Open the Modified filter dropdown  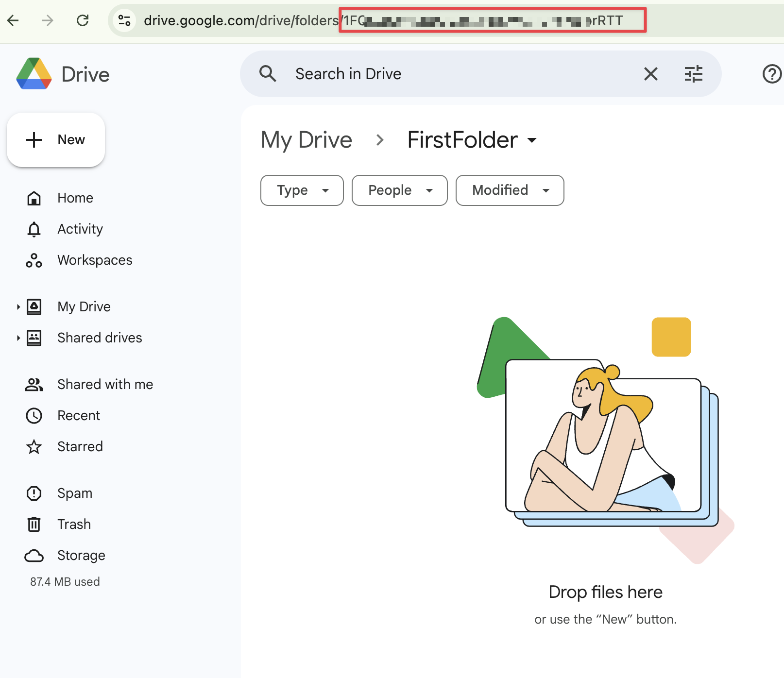click(x=509, y=190)
